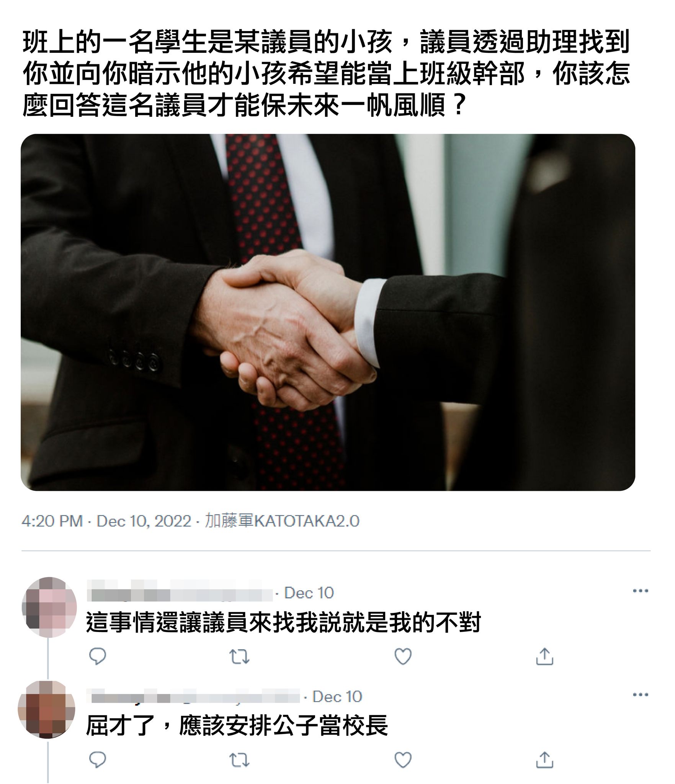Click the second comment's Dec 10 date
The image size is (675, 784).
click(x=337, y=696)
